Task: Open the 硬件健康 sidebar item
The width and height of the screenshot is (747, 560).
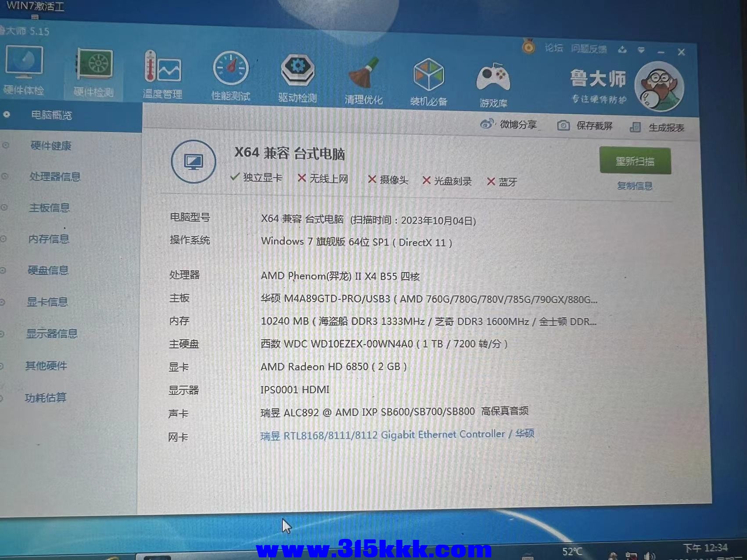Action: [x=51, y=146]
